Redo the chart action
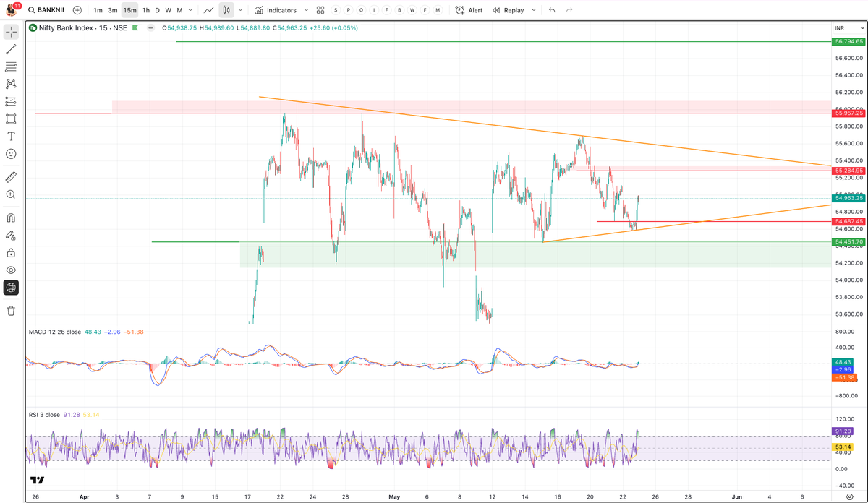Screen dimensions: 868x503 pyautogui.click(x=569, y=10)
